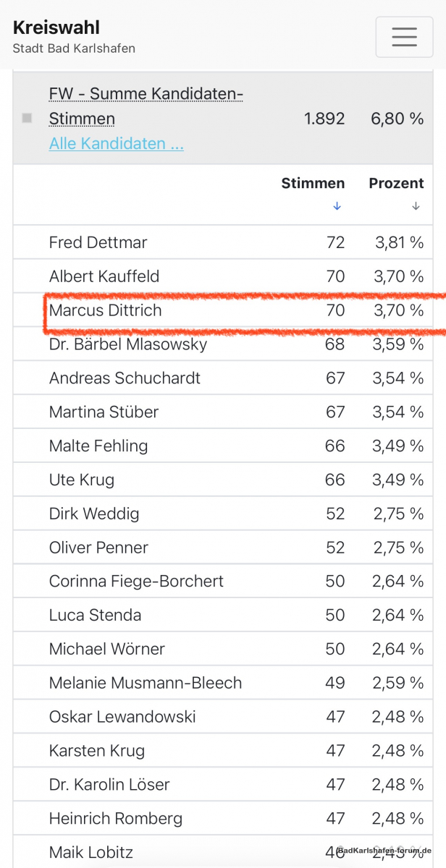Select the Malte Fehling row
Viewport: 446px width, 868px height.
[223, 446]
